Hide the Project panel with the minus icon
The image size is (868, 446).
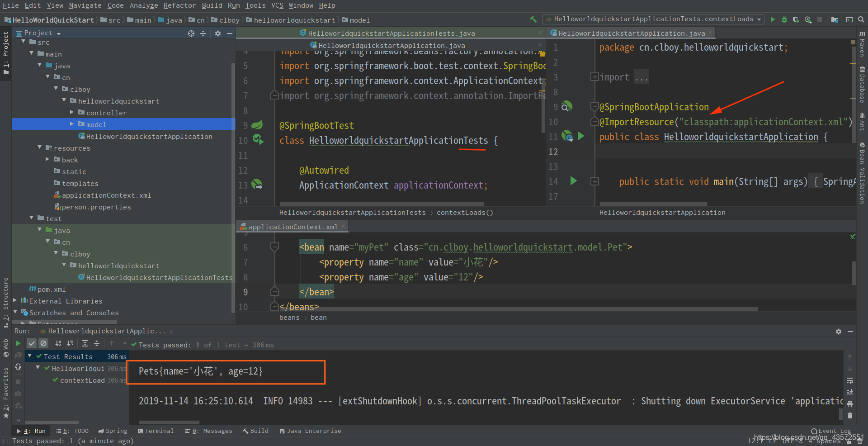pyautogui.click(x=230, y=33)
